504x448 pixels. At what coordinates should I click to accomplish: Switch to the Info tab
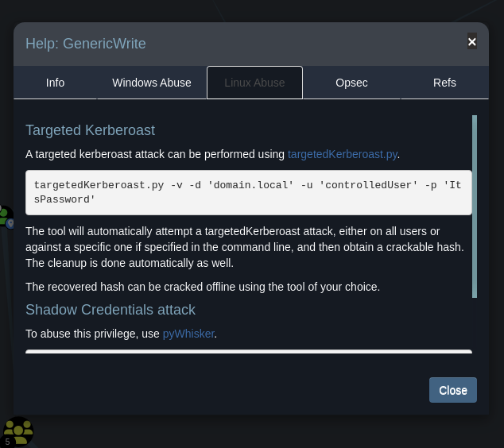[55, 83]
